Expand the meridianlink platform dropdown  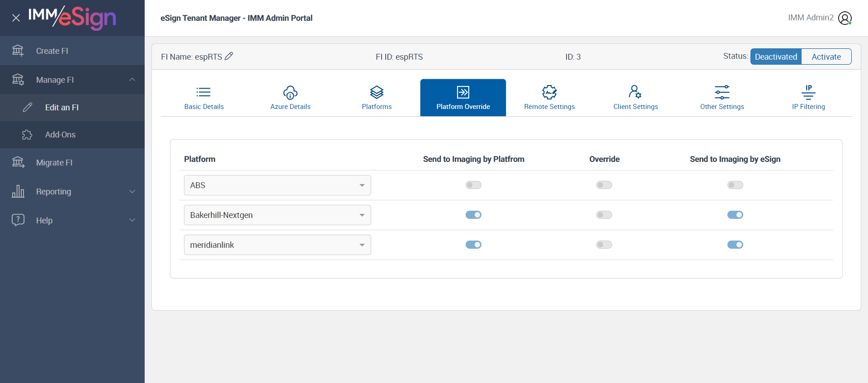pos(277,245)
